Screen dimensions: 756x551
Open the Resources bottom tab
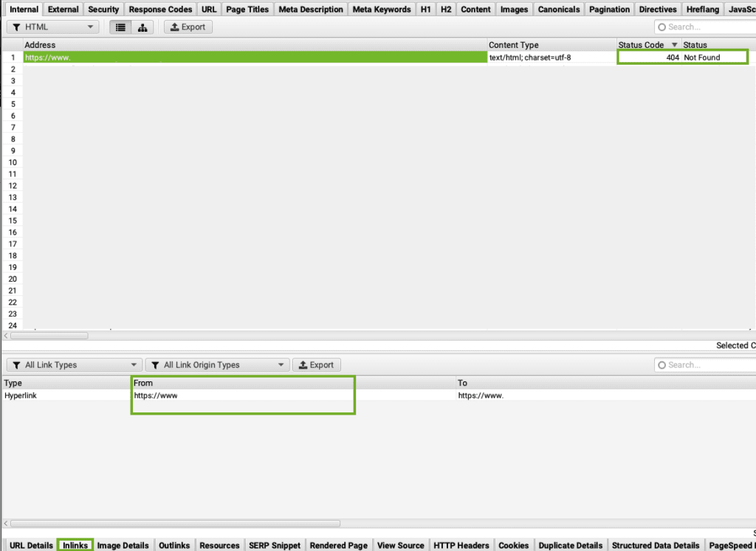(219, 545)
